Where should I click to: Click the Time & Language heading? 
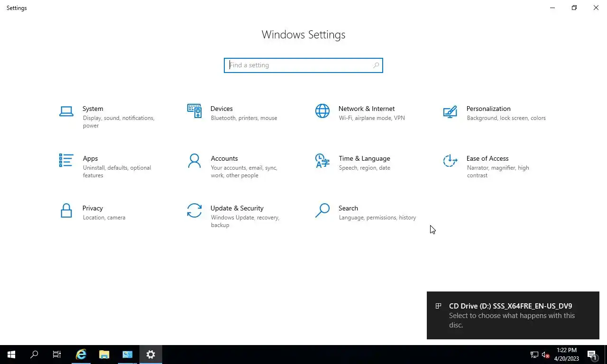[364, 158]
